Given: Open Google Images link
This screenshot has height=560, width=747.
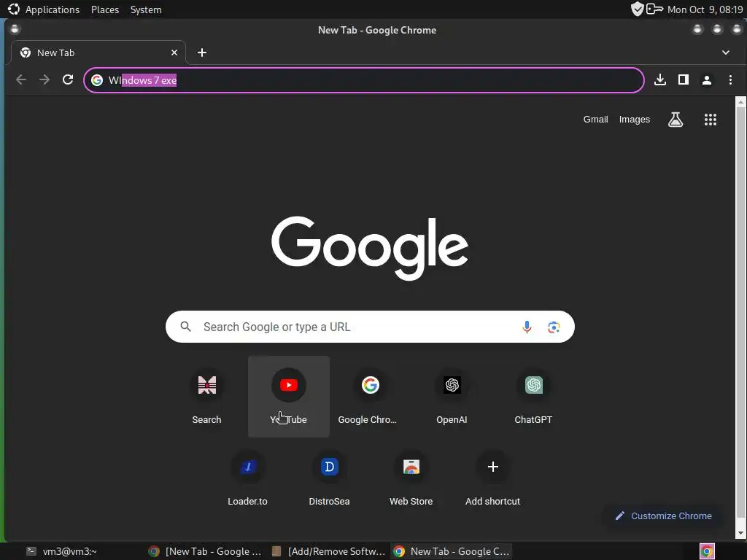Looking at the screenshot, I should 634,120.
